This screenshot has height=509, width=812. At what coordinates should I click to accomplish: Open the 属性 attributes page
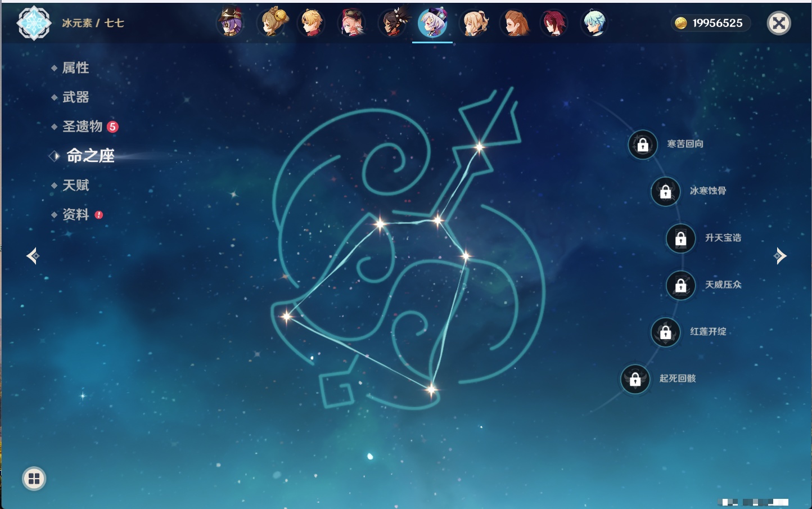75,68
